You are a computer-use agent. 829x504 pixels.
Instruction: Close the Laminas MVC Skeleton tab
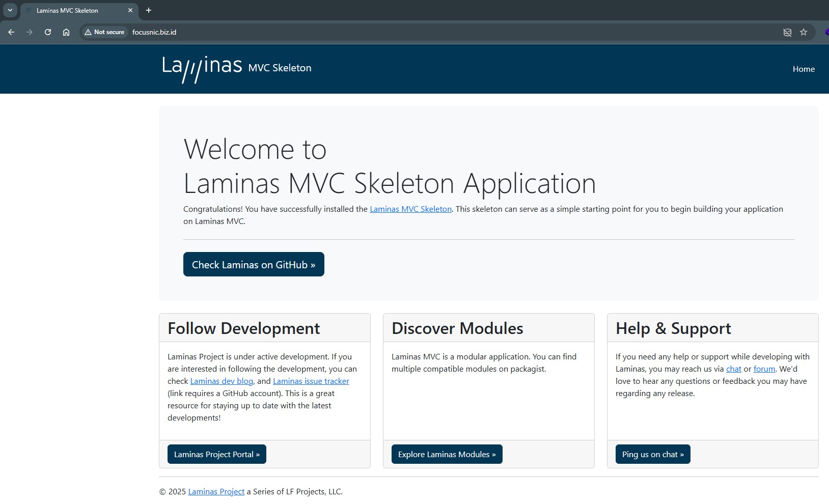click(130, 10)
